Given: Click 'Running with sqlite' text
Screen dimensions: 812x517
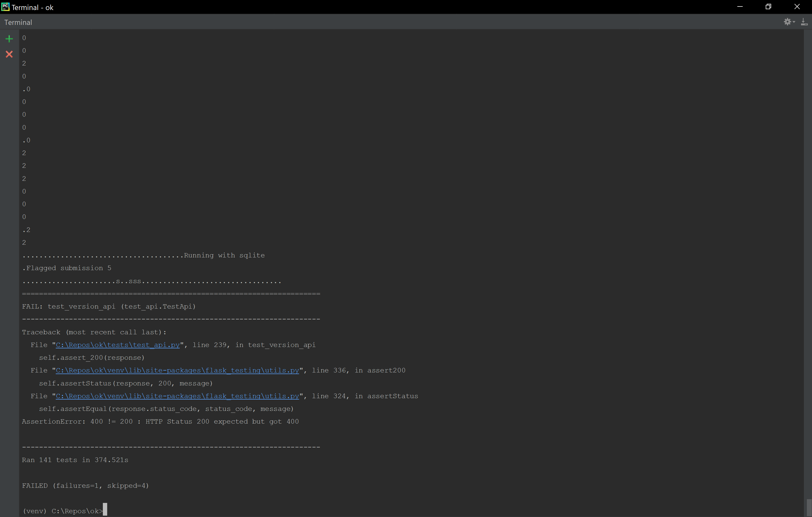Looking at the screenshot, I should click(224, 255).
